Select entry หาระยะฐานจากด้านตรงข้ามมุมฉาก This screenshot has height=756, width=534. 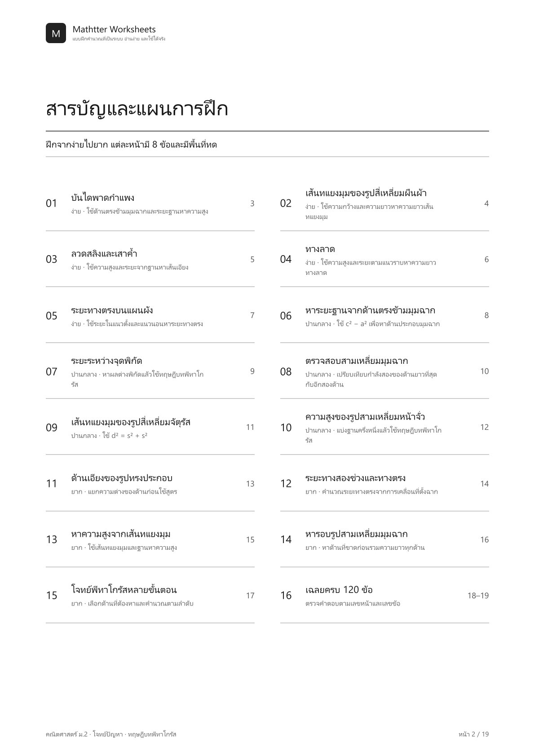[x=384, y=315]
